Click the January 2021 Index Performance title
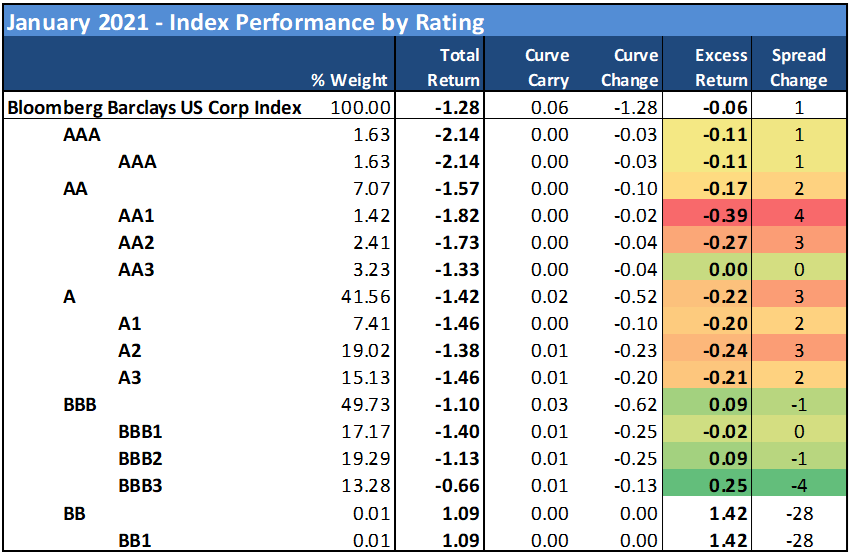This screenshot has width=850, height=555. (246, 22)
